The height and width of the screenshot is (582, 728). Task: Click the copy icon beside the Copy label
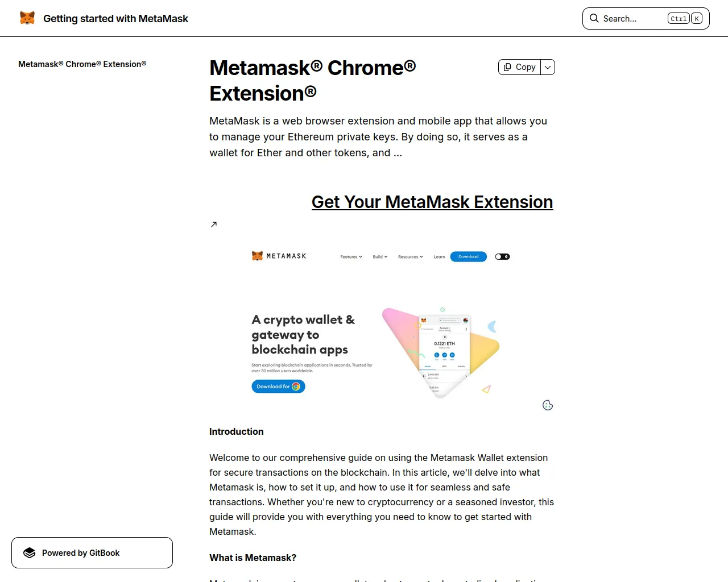point(507,67)
